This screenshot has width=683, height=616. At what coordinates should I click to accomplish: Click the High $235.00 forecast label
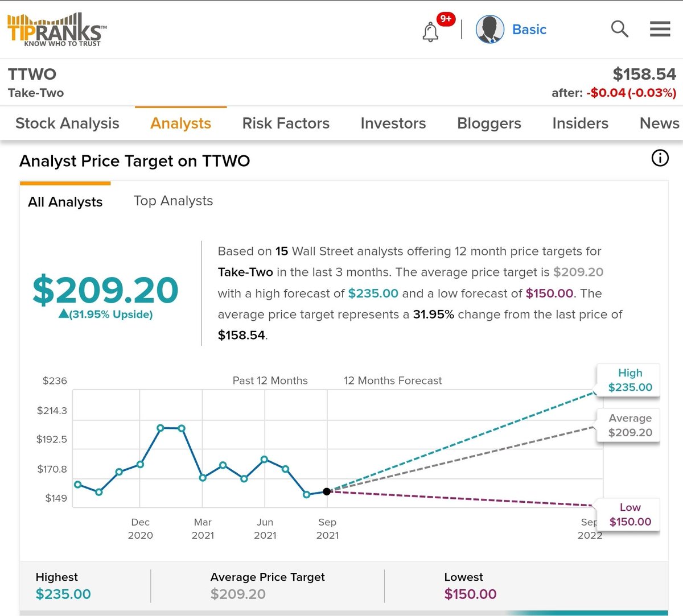click(x=629, y=380)
